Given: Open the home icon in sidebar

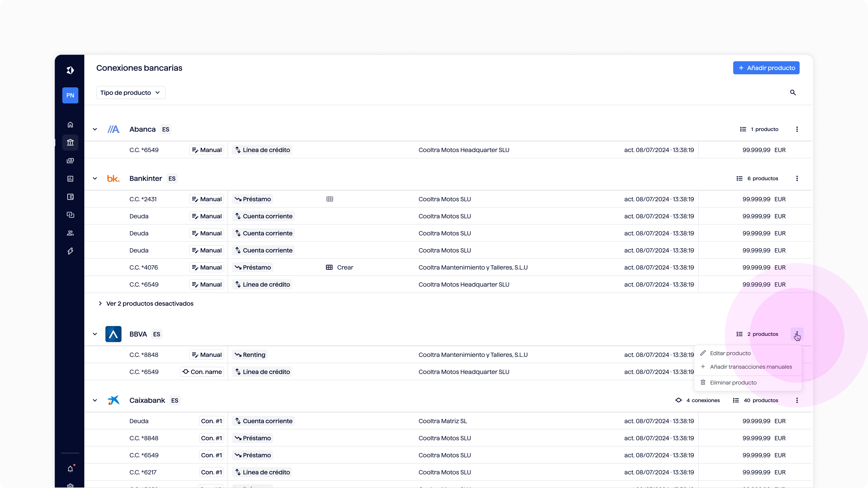Looking at the screenshot, I should tap(70, 125).
